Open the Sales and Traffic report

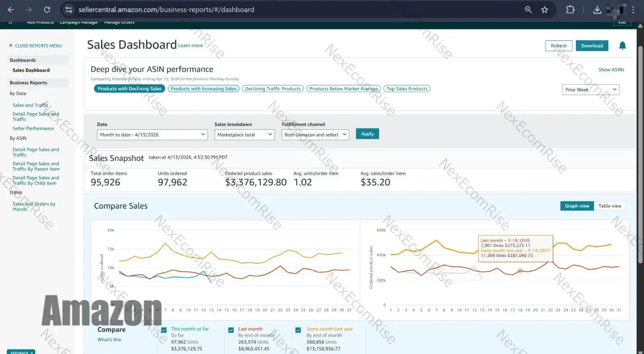click(x=30, y=105)
